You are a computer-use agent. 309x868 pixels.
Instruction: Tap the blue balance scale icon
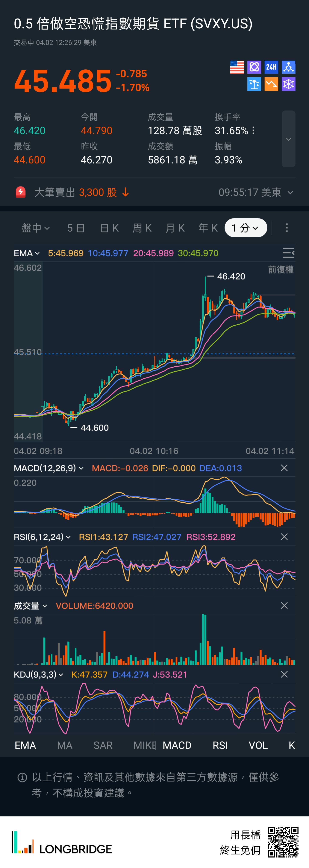point(254,84)
